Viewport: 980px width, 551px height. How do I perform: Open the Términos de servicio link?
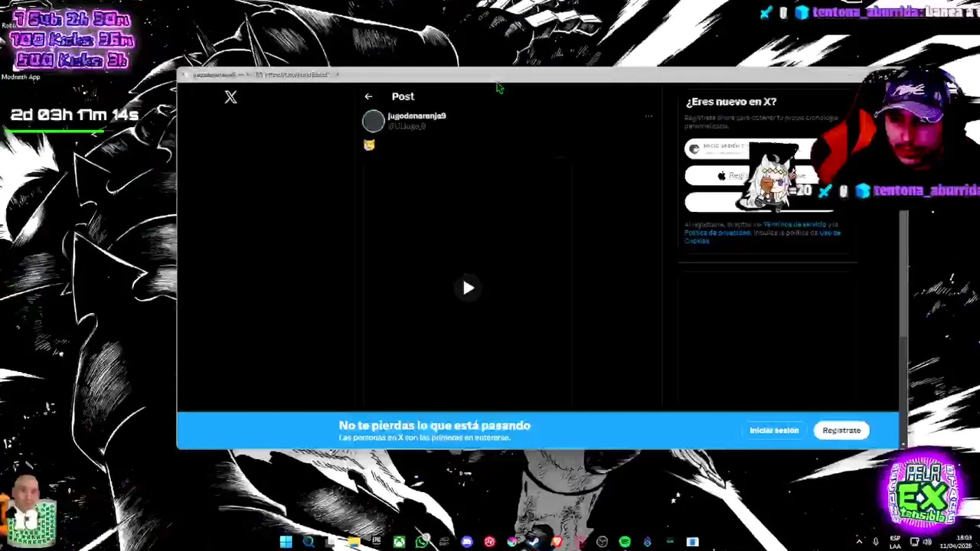pos(794,224)
